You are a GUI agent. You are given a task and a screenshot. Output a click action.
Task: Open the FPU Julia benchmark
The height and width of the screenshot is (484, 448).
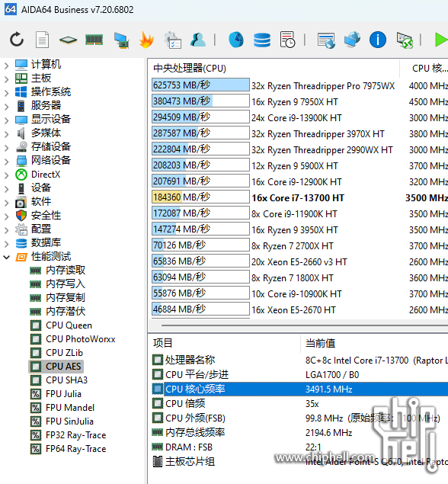click(x=63, y=394)
